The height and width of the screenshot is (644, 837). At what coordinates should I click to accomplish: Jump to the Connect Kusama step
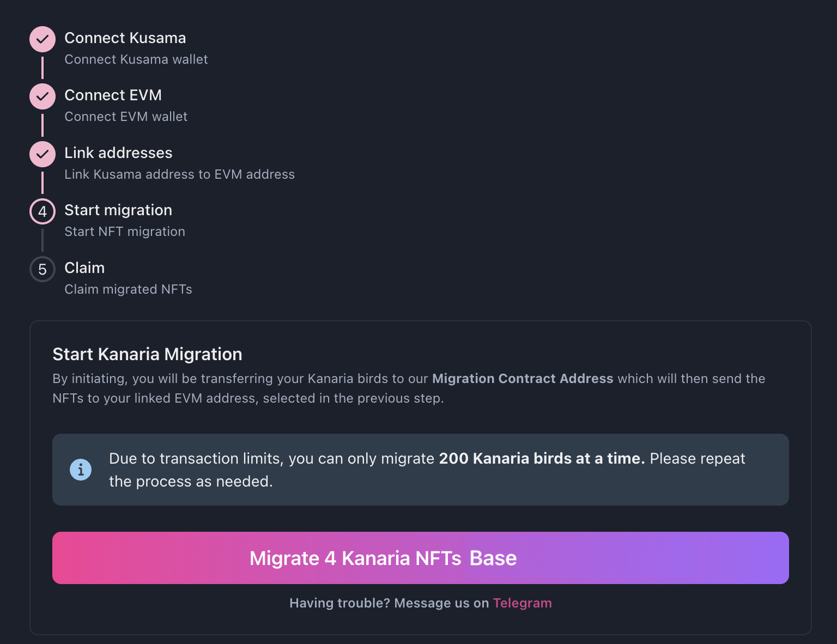pyautogui.click(x=125, y=38)
